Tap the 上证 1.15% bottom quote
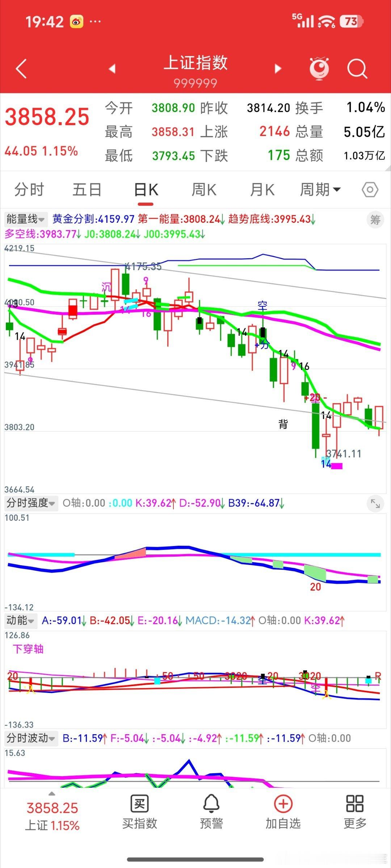This screenshot has width=391, height=868. pos(52,825)
